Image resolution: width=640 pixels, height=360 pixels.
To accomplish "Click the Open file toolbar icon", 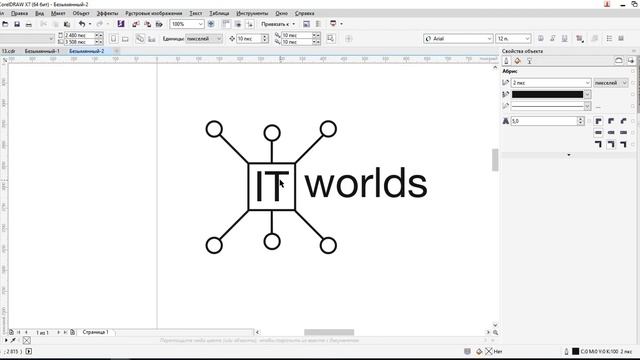I will (x=5, y=24).
